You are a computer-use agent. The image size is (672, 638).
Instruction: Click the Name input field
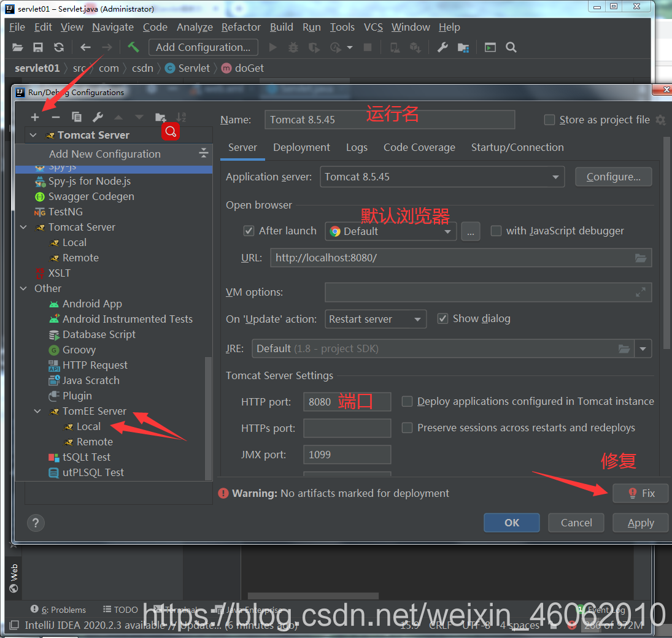pyautogui.click(x=390, y=120)
